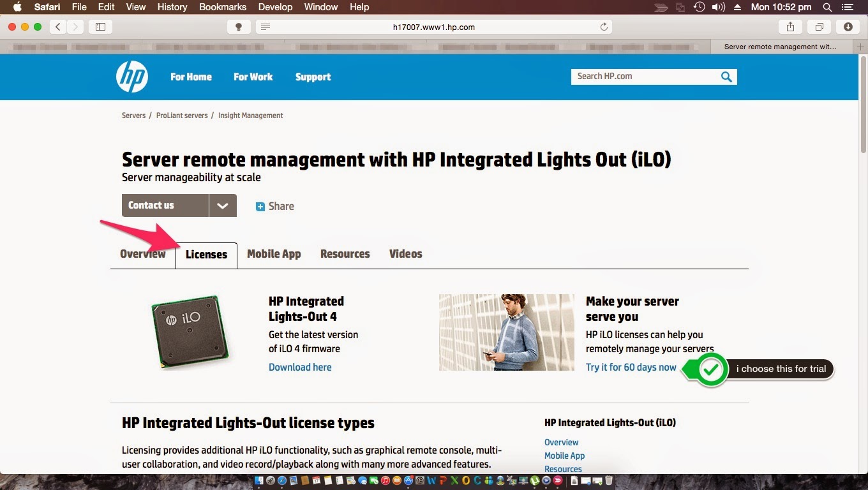Open iTunes from the Dock
868x490 pixels.
pyautogui.click(x=385, y=480)
